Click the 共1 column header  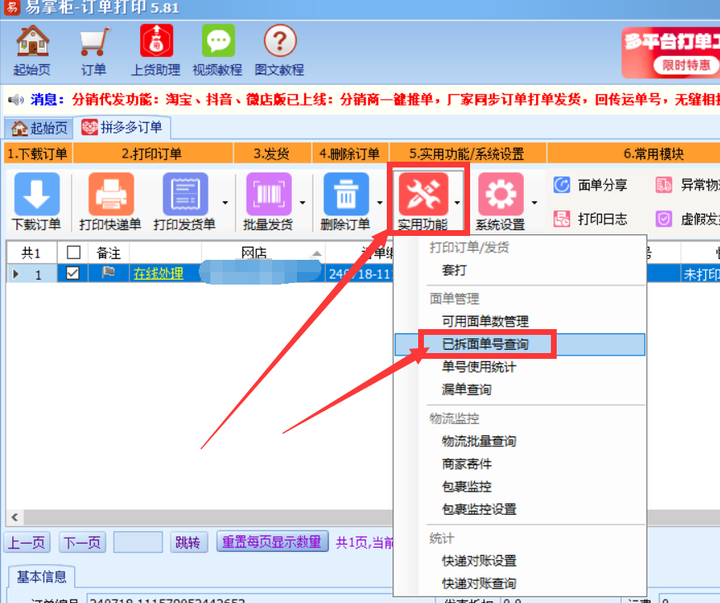click(x=31, y=252)
